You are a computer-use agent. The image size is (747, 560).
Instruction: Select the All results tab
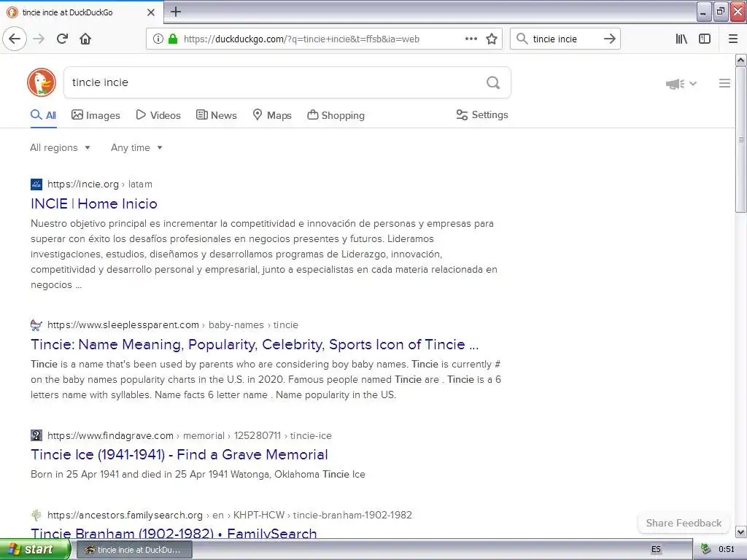coord(43,115)
